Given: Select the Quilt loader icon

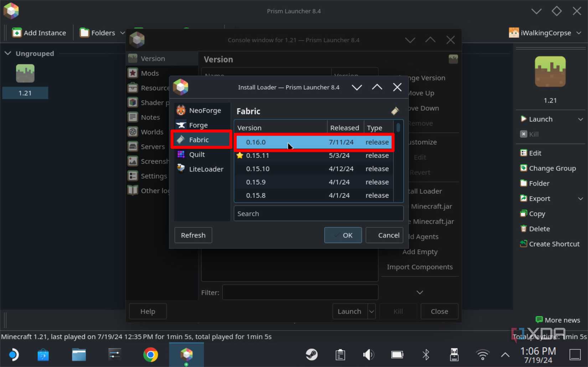Looking at the screenshot, I should (x=181, y=154).
